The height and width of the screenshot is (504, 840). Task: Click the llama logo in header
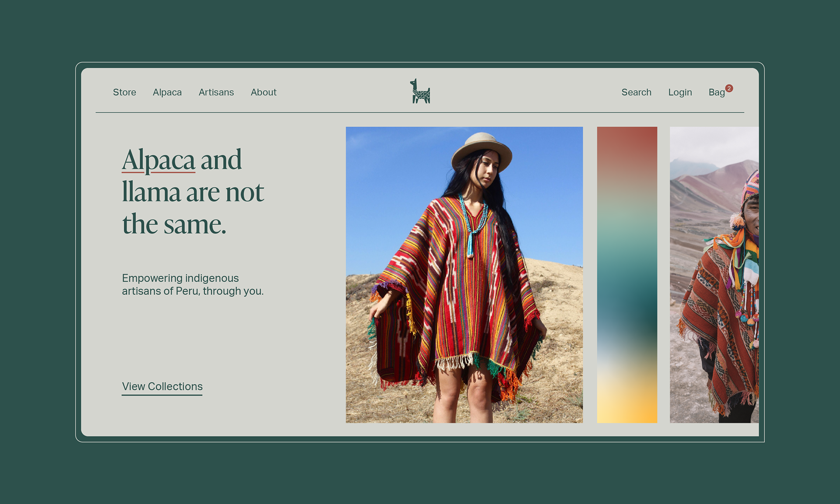tap(420, 91)
